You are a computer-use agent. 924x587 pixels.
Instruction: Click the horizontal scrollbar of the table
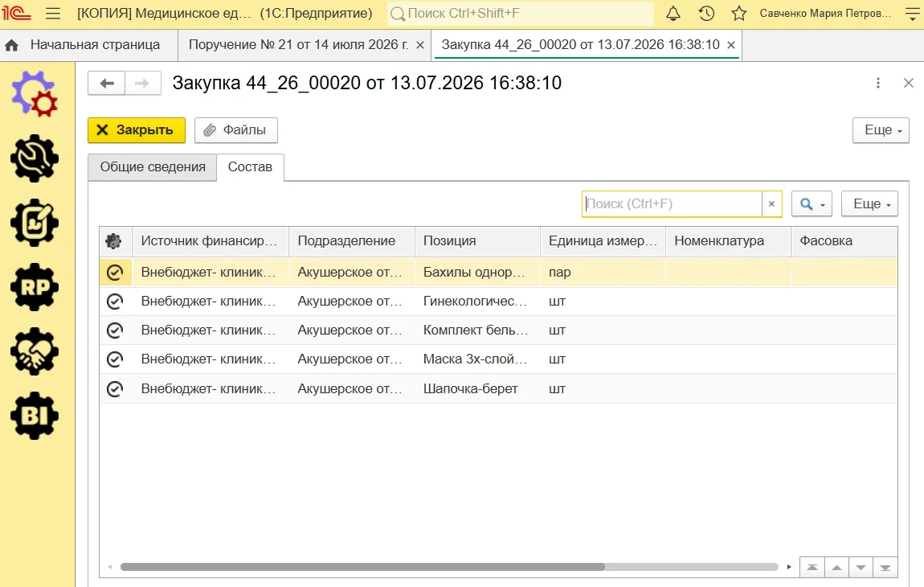(x=362, y=567)
